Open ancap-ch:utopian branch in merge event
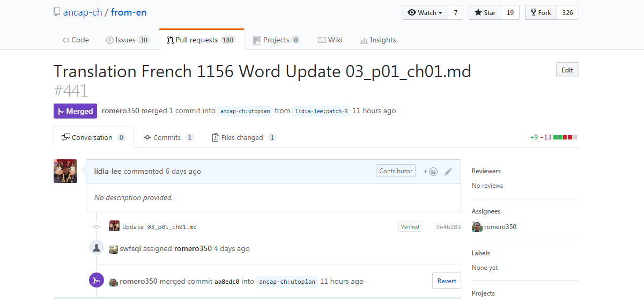The height and width of the screenshot is (302, 644). coord(287,282)
